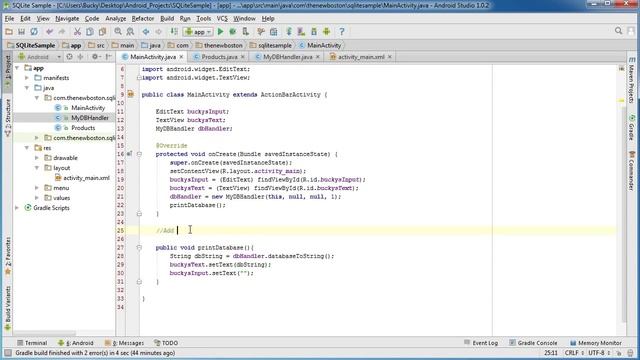Expand the menu folder in res
Screen dimensions: 640x360
[37, 188]
